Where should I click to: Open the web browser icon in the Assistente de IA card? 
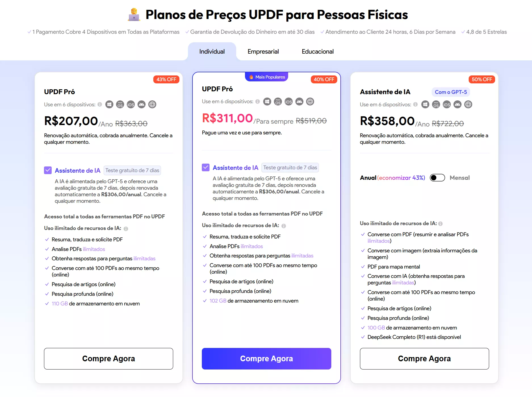click(468, 104)
